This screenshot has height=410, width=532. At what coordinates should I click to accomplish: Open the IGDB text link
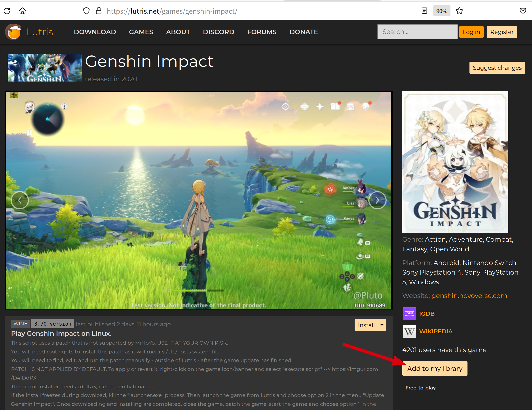click(x=427, y=314)
